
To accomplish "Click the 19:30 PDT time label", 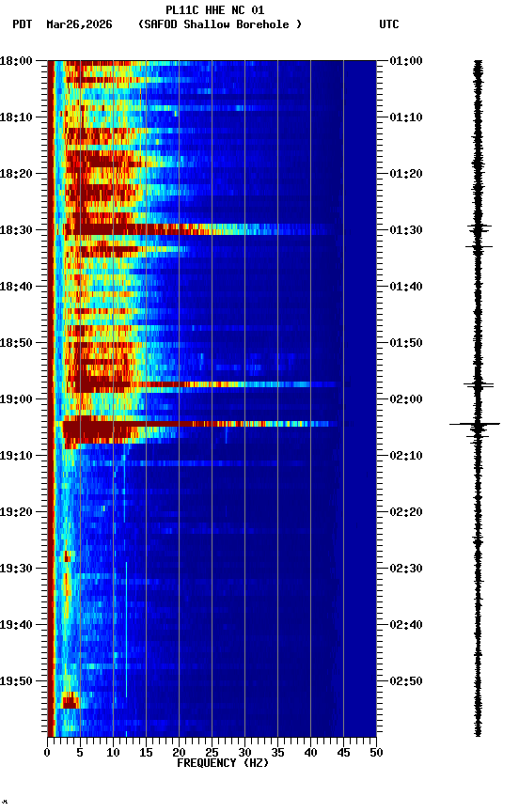I will pyautogui.click(x=16, y=569).
